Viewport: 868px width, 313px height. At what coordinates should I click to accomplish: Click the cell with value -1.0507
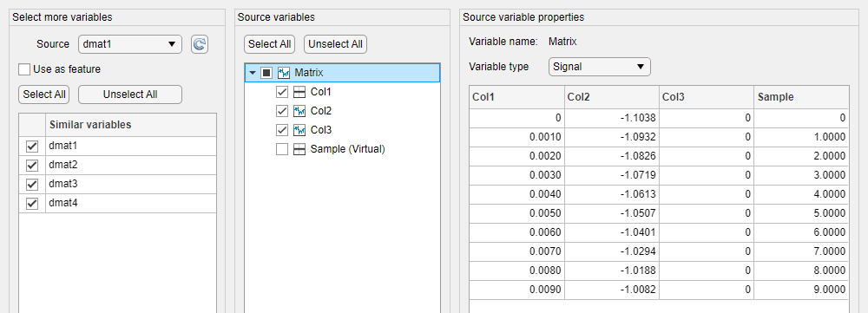(612, 213)
